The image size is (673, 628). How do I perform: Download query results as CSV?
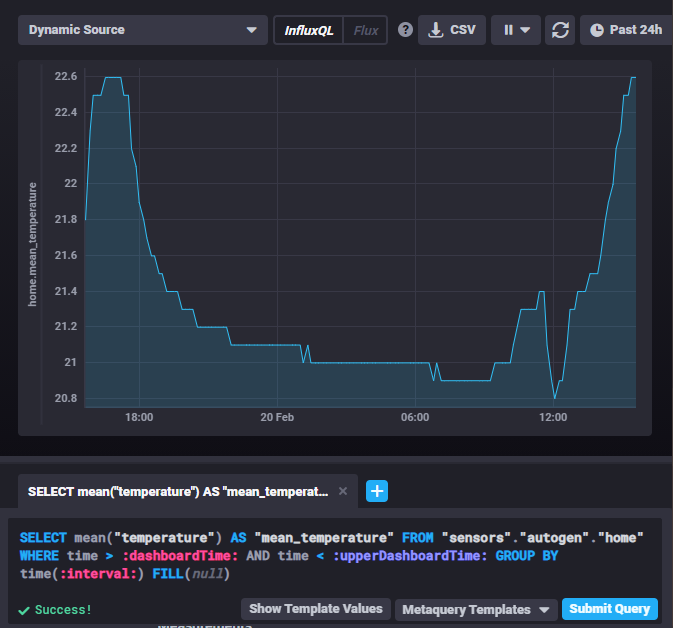tap(452, 30)
